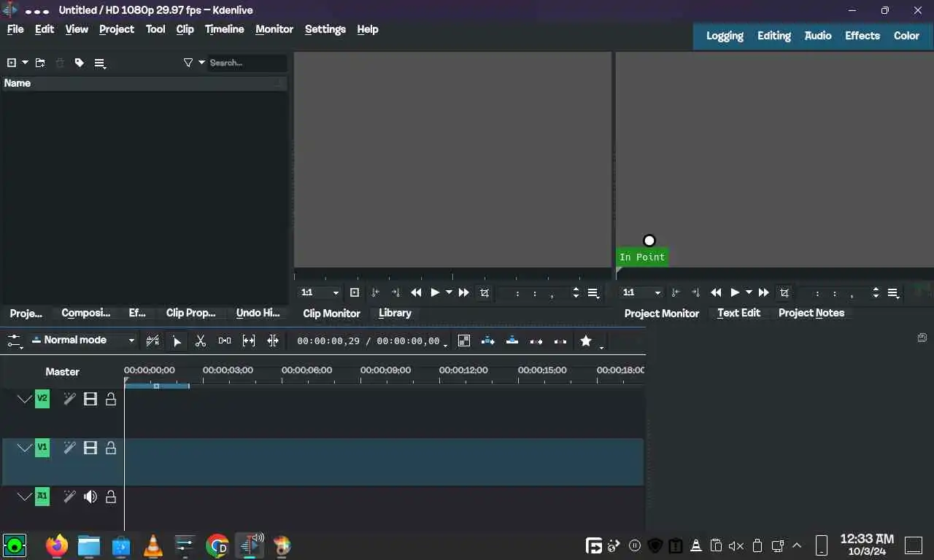Open the clip monitor hamburger options menu
This screenshot has width=934, height=560.
tap(594, 293)
